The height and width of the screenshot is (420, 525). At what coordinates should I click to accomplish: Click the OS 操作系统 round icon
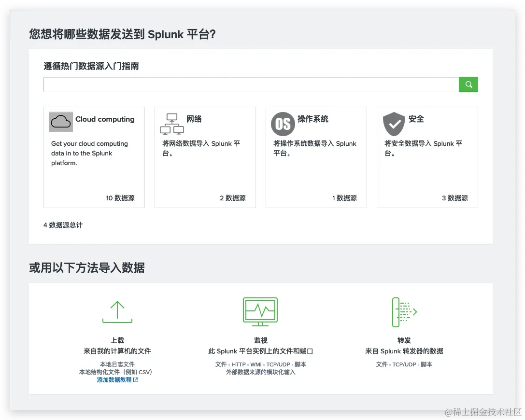tap(283, 124)
